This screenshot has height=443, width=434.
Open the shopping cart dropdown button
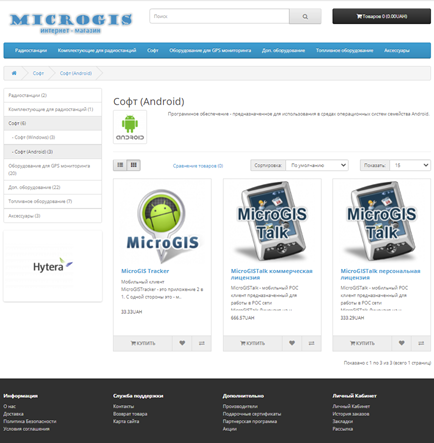coord(381,16)
